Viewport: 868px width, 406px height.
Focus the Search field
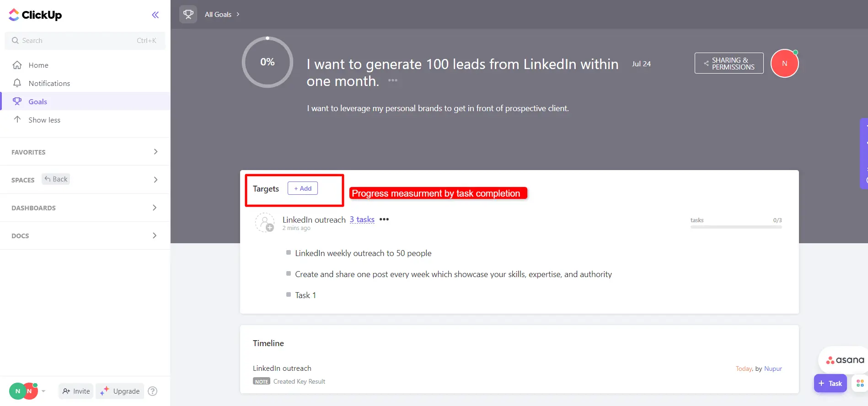coord(85,41)
